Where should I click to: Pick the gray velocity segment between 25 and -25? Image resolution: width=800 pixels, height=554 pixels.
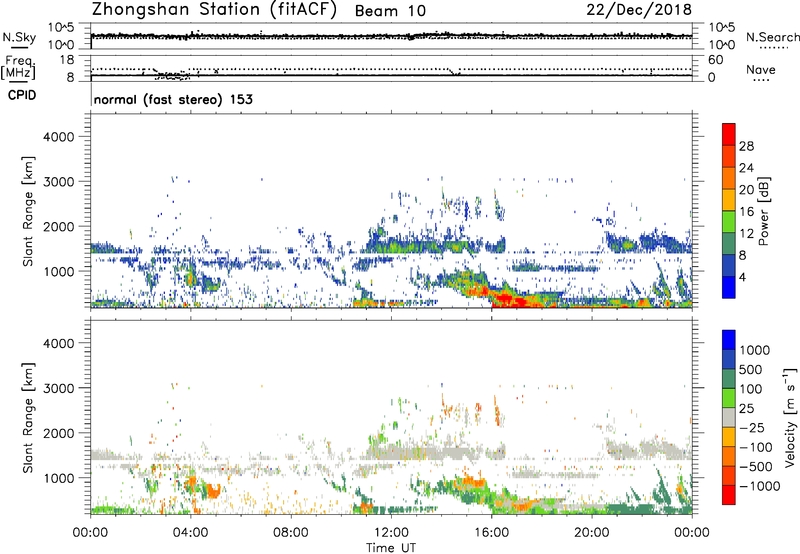point(729,418)
